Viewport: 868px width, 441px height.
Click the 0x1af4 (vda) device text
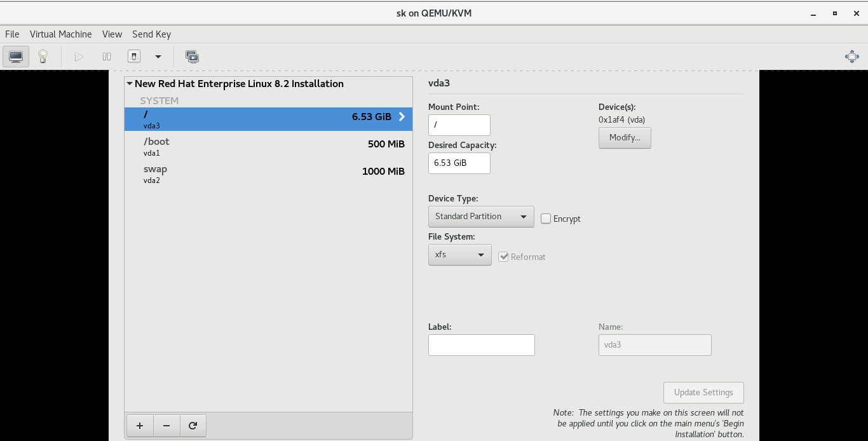(x=622, y=119)
